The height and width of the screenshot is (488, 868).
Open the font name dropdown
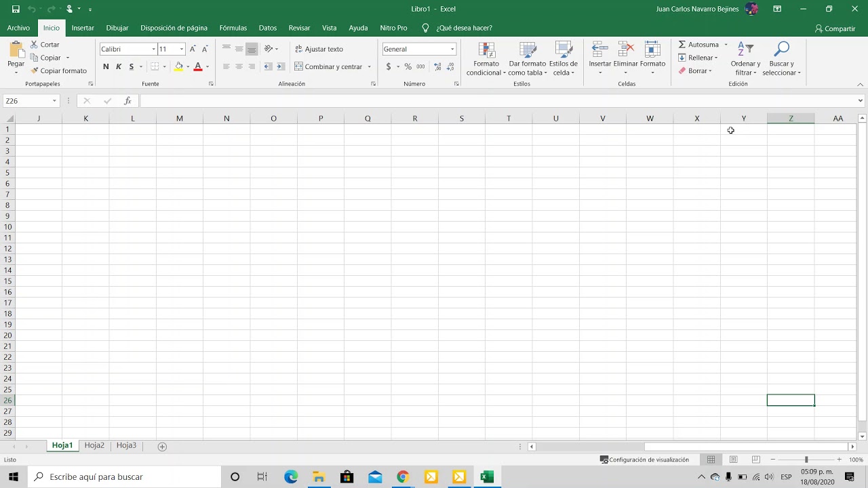153,49
